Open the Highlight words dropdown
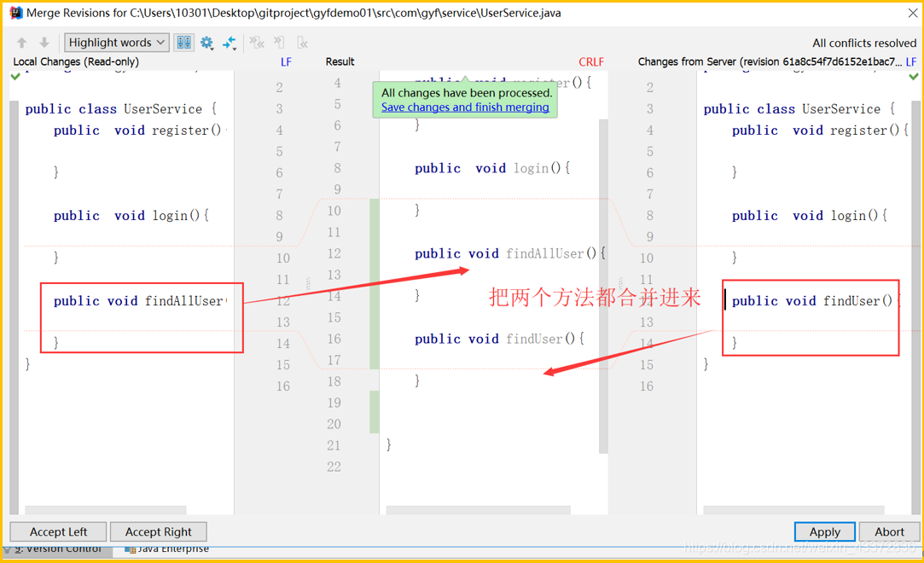This screenshot has width=924, height=563. [117, 43]
